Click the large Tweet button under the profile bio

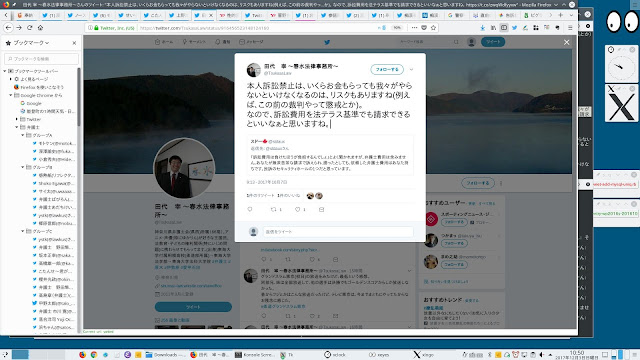point(193,307)
